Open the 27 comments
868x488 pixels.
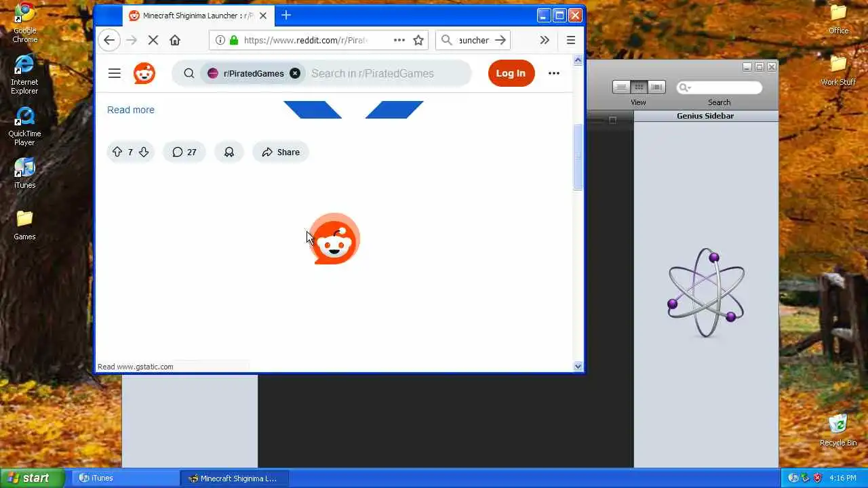point(184,152)
